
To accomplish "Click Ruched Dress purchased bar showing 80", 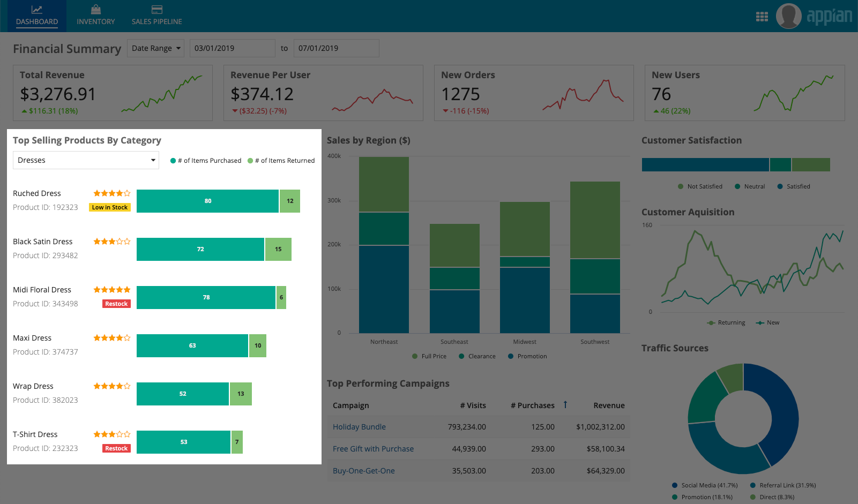I will point(207,201).
